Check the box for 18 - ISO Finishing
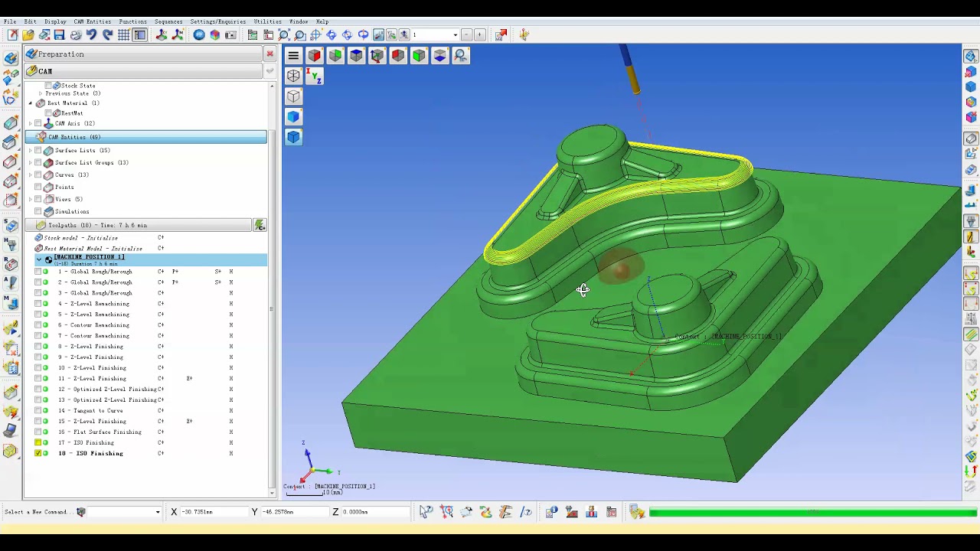This screenshot has height=551, width=980. point(38,453)
